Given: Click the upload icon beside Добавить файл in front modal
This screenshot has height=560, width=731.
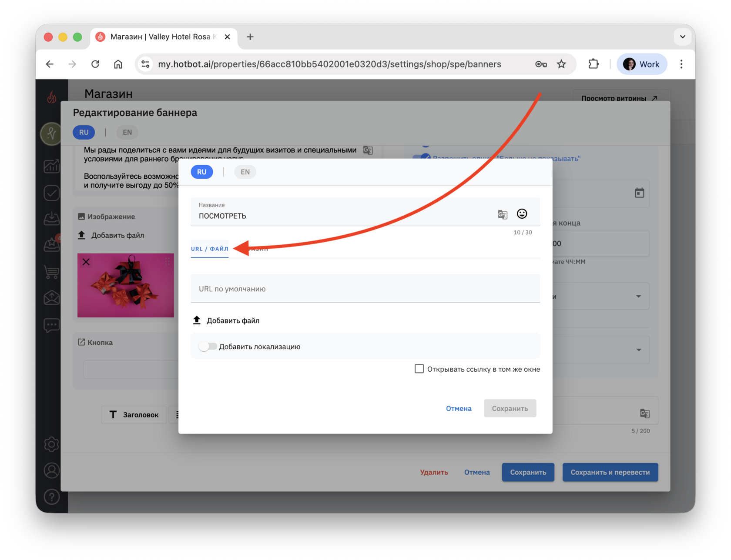Looking at the screenshot, I should tap(197, 320).
